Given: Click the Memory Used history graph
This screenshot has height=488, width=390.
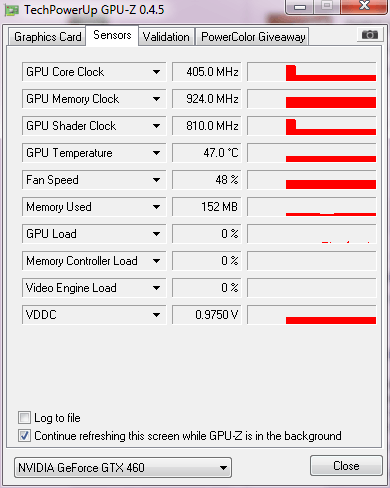Looking at the screenshot, I should coord(312,207).
